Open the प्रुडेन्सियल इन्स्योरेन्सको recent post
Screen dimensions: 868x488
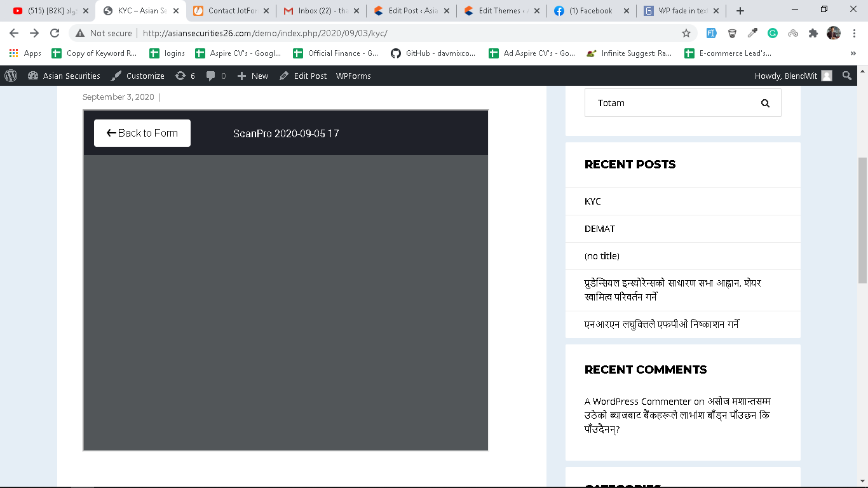(x=673, y=290)
